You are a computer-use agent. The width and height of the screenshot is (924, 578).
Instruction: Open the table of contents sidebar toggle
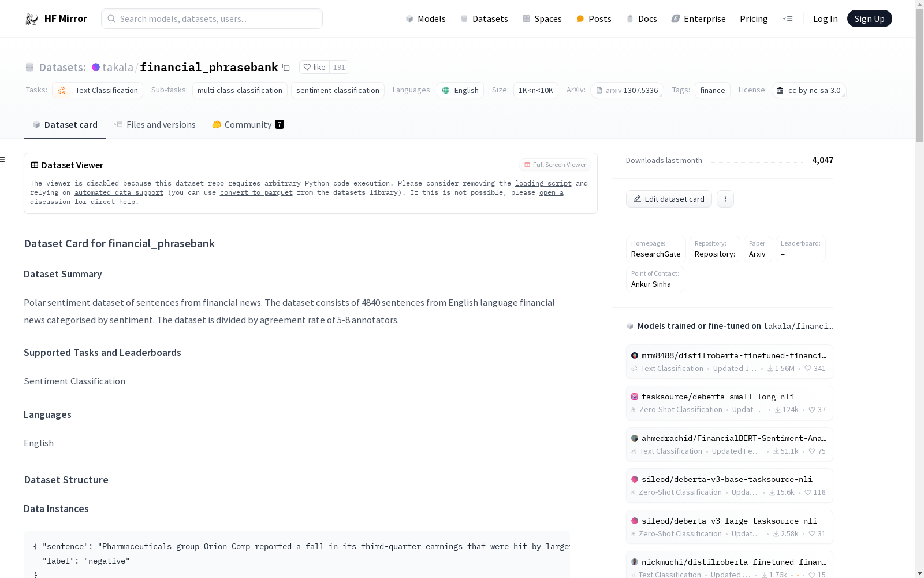(3, 160)
